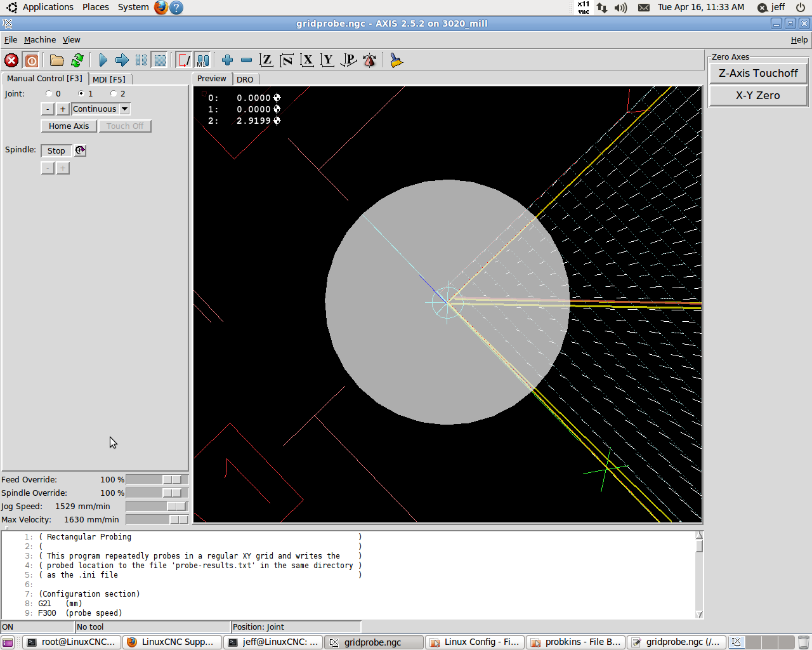
Task: Open volume control in system tray
Action: [x=620, y=8]
